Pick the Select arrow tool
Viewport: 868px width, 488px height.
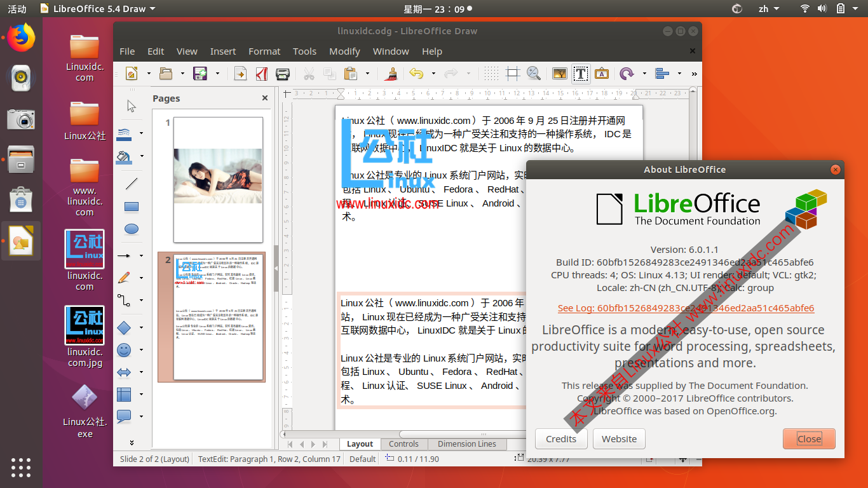click(132, 106)
